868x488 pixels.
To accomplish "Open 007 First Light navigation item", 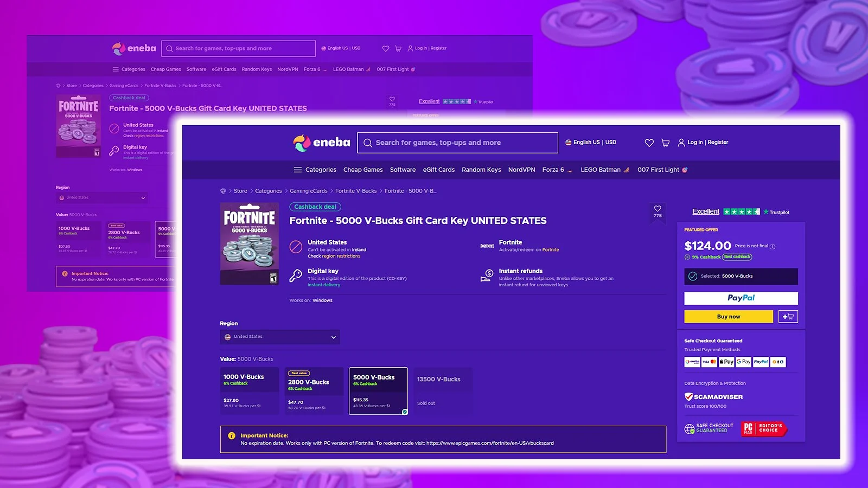I will (662, 170).
